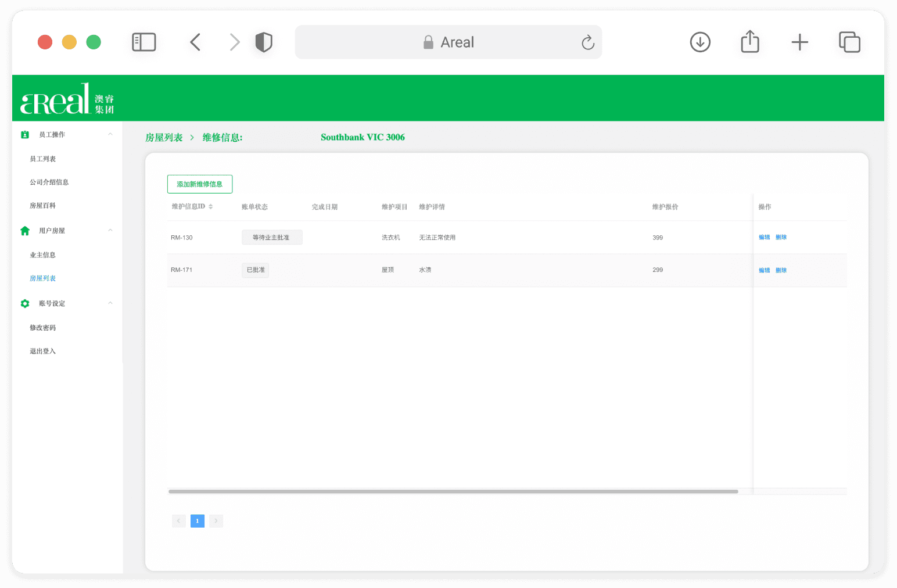
Task: Click the 屋顶 cell
Action: tap(388, 270)
